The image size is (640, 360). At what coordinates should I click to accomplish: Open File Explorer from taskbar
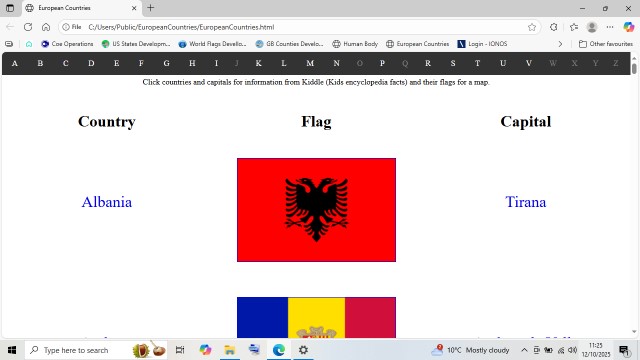[x=229, y=350]
